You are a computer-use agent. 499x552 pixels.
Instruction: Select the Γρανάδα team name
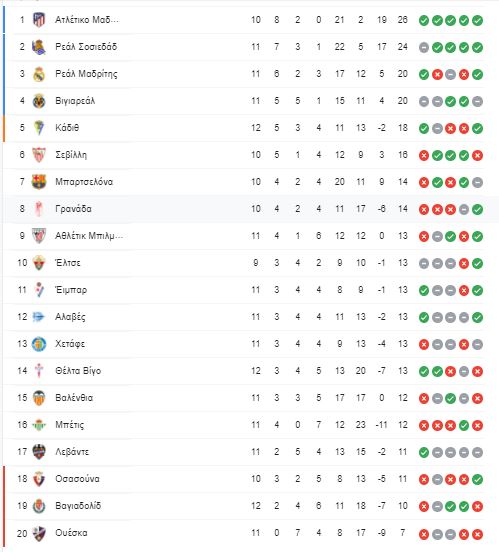pyautogui.click(x=73, y=209)
